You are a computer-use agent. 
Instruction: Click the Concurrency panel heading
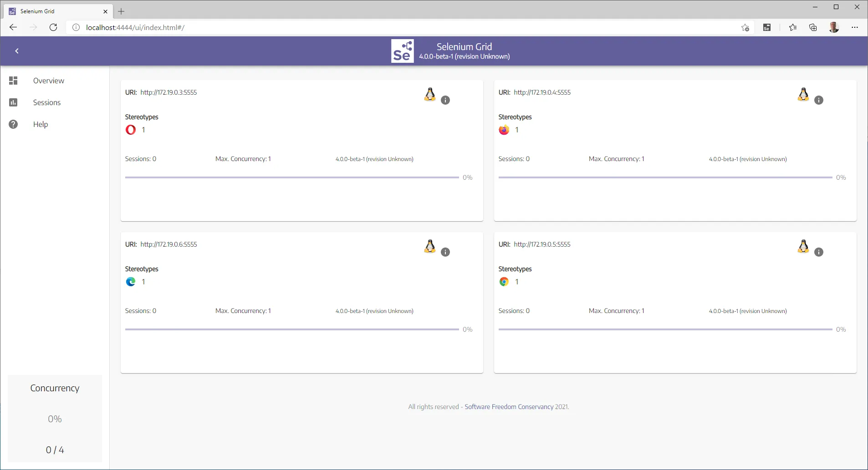click(x=55, y=388)
